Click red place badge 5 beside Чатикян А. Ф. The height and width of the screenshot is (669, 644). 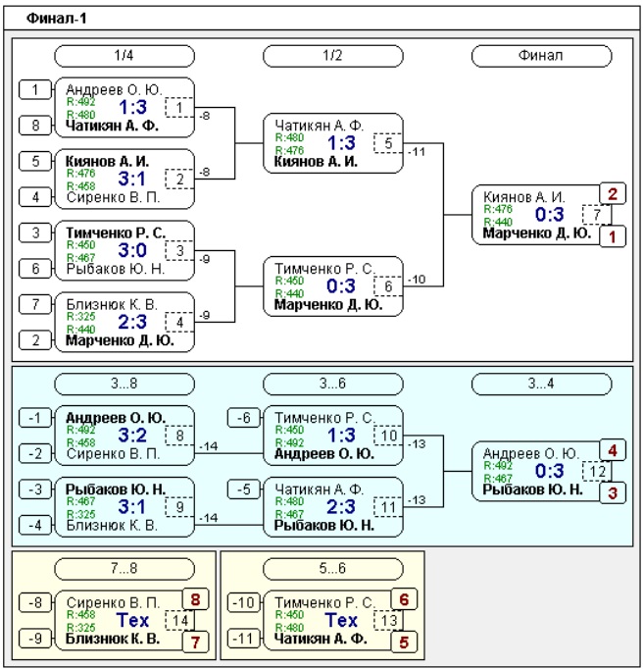coord(404,643)
